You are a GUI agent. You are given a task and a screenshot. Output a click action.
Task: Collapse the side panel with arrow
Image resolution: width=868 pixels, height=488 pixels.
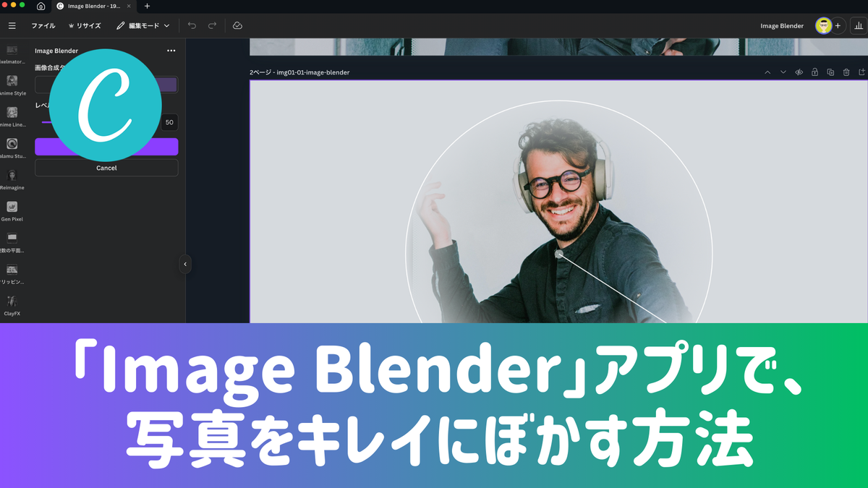point(185,264)
